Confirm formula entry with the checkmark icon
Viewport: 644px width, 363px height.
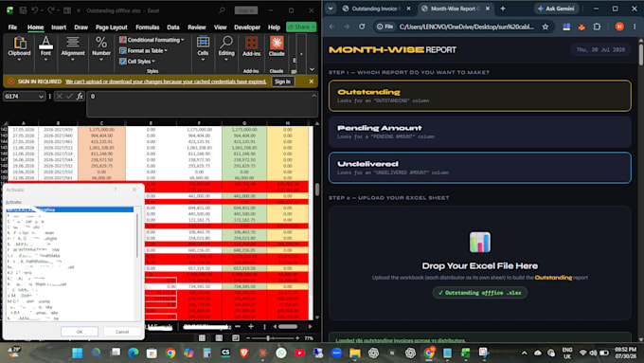point(69,96)
